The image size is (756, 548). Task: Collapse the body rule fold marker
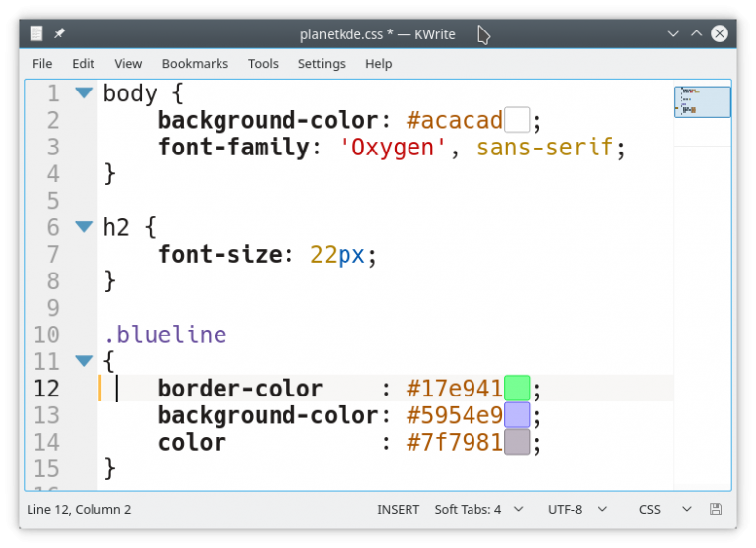(x=84, y=93)
